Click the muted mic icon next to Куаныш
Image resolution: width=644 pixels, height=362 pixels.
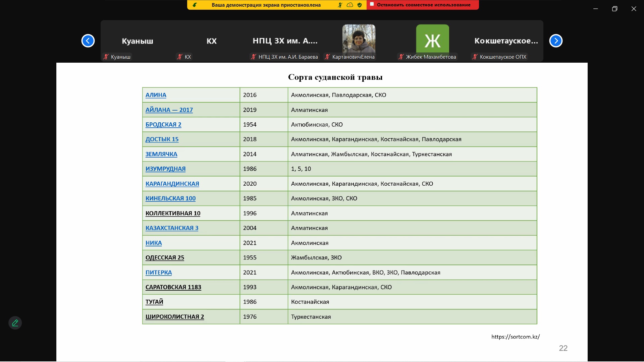(x=106, y=57)
